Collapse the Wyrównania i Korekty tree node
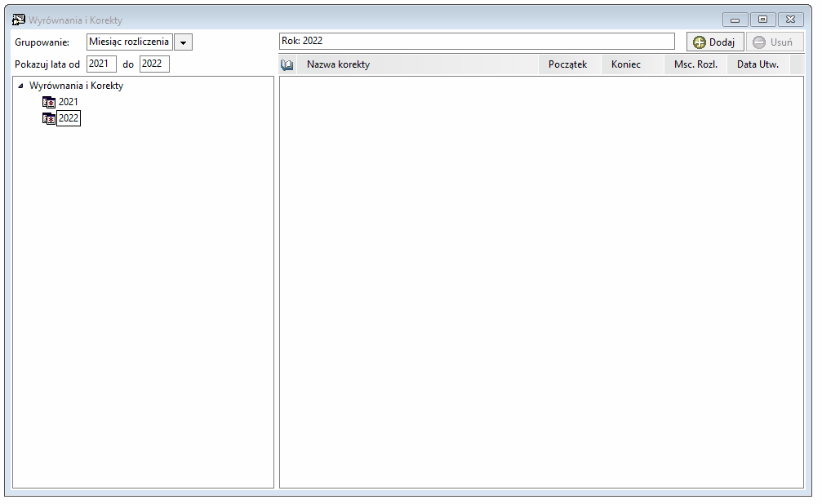 [20, 86]
